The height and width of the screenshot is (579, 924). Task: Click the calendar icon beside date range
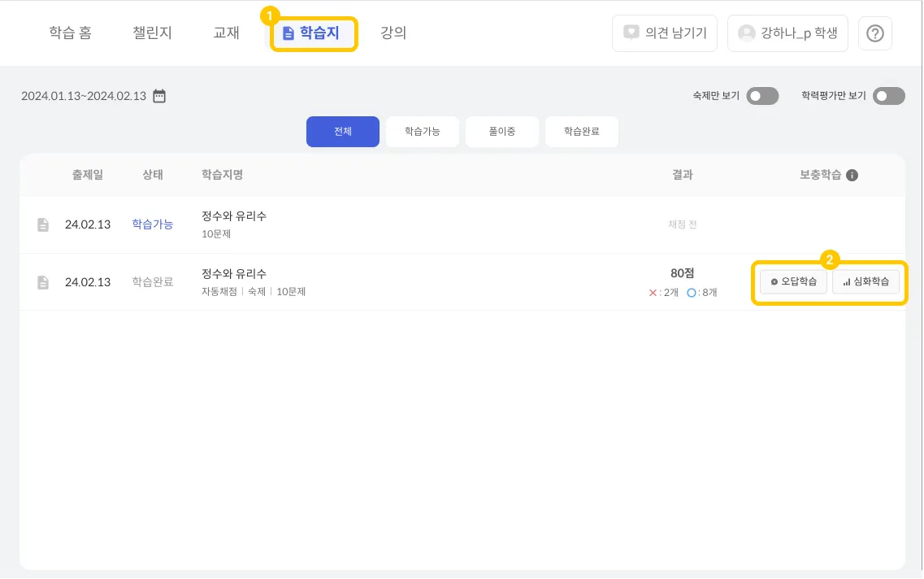tap(159, 96)
